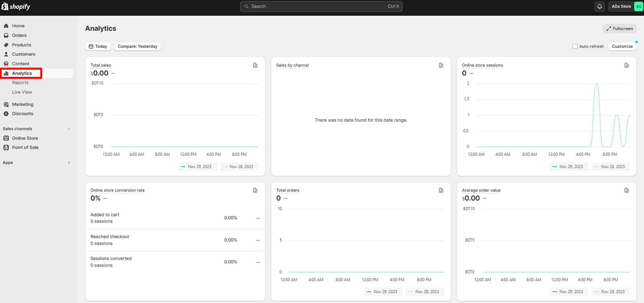Open the ADs Store account menu
This screenshot has width=644, height=303.
point(626,6)
